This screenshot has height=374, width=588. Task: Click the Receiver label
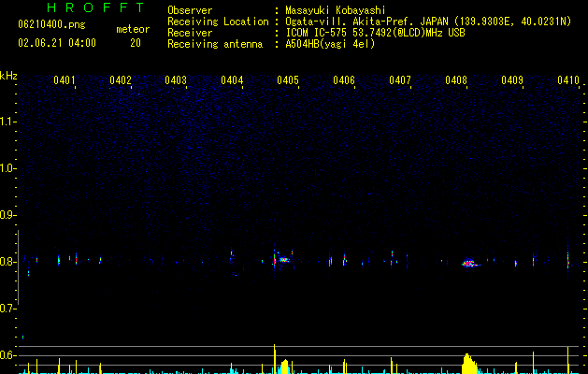[x=190, y=33]
